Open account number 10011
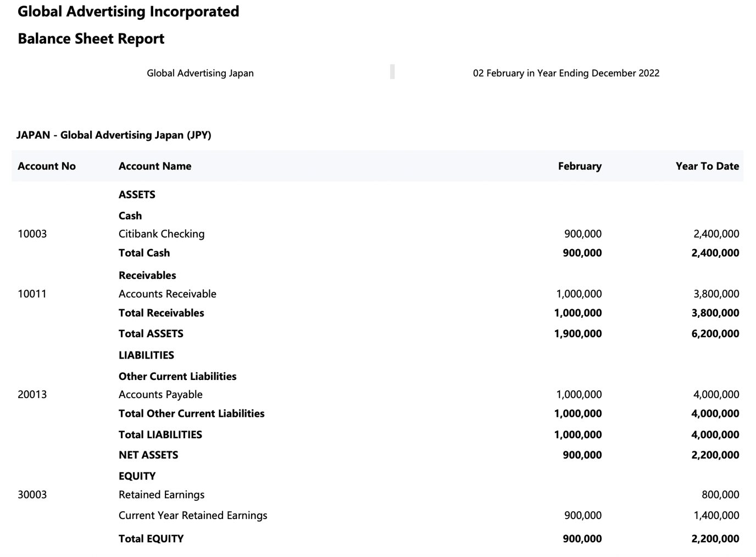This screenshot has height=557, width=756. coord(32,294)
